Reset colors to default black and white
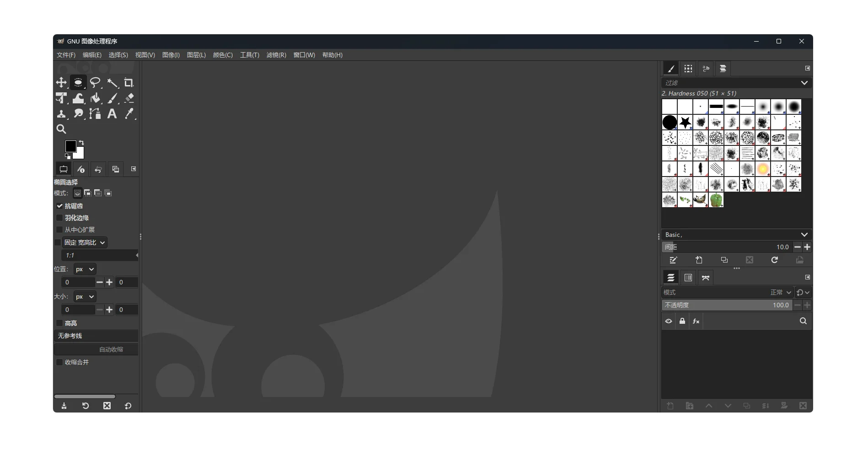The height and width of the screenshot is (450, 868). pos(68,156)
